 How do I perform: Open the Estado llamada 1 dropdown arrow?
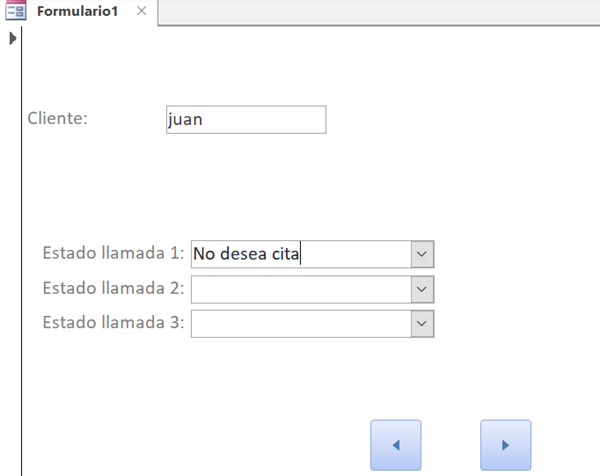pos(423,254)
